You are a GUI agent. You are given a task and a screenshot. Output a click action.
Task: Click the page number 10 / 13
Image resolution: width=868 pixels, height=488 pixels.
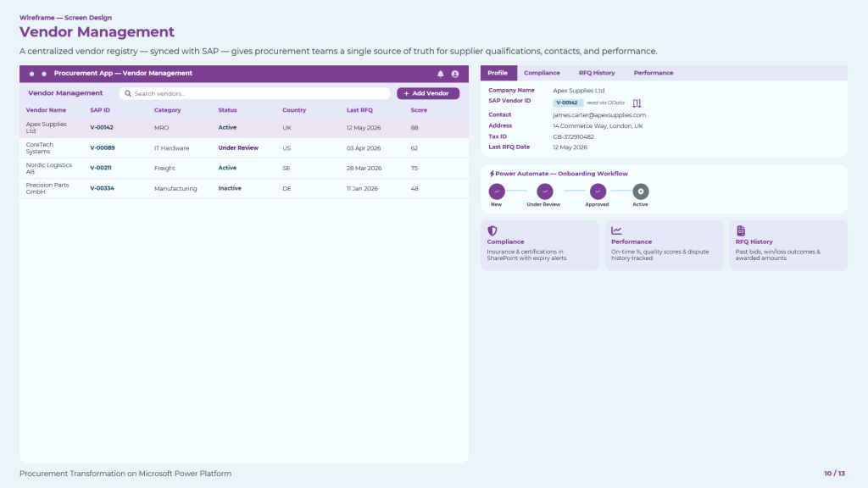[x=834, y=474]
